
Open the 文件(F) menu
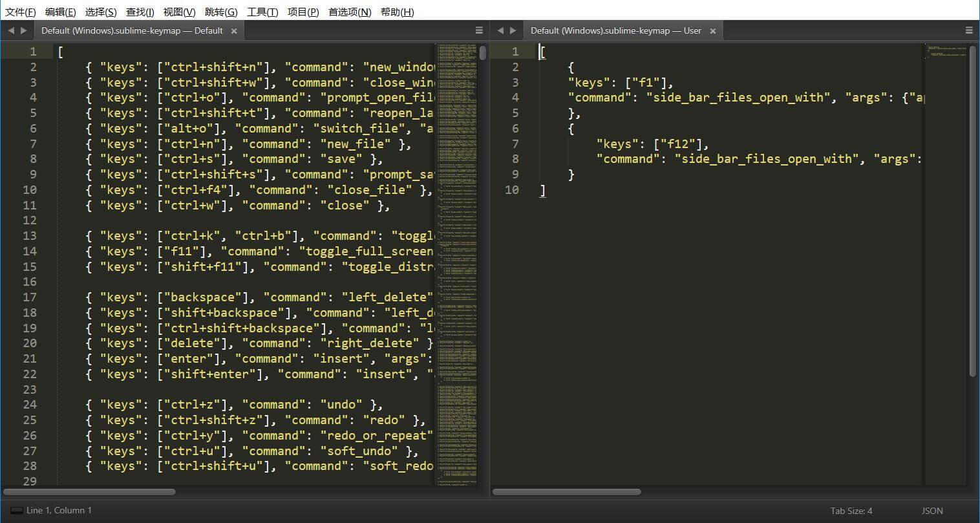[x=21, y=12]
